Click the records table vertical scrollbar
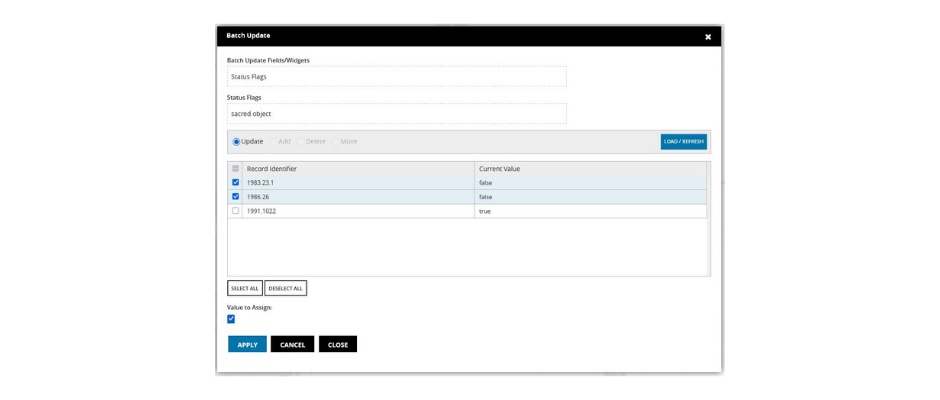 pyautogui.click(x=709, y=219)
